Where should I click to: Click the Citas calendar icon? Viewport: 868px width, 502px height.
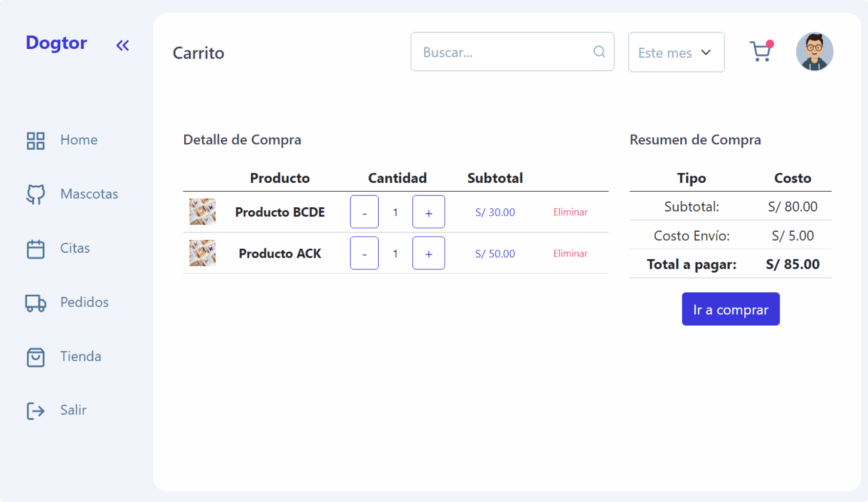[x=36, y=249]
